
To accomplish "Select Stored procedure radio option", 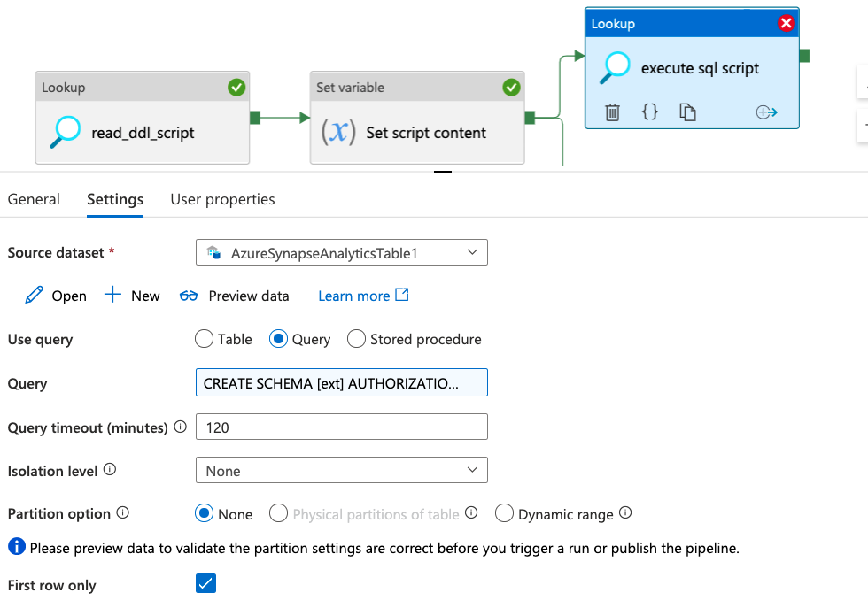I will (x=356, y=339).
